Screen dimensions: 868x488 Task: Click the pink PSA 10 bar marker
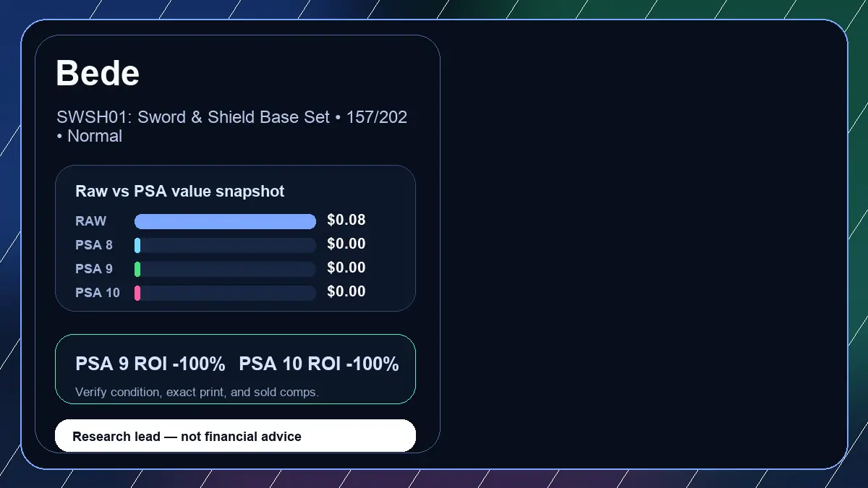[x=137, y=293]
